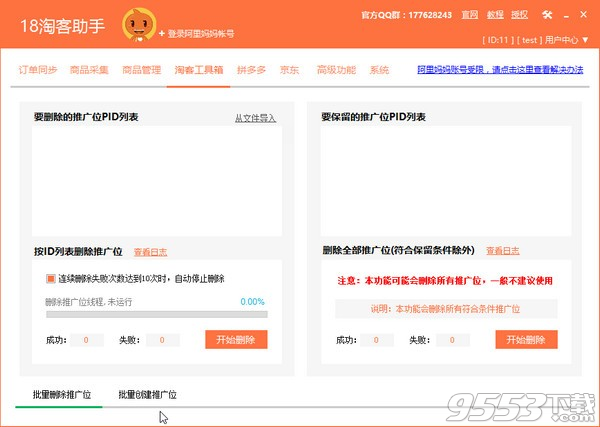Expand the 用户中心 dropdown

[566, 40]
